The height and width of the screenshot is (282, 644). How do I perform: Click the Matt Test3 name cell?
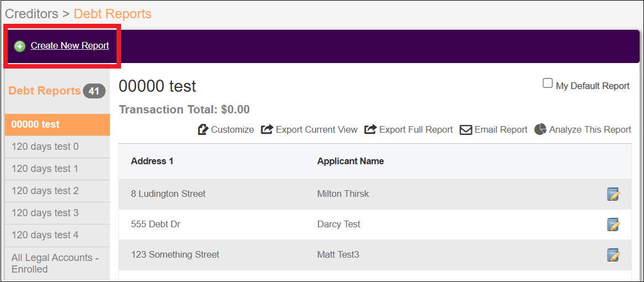[x=338, y=255]
